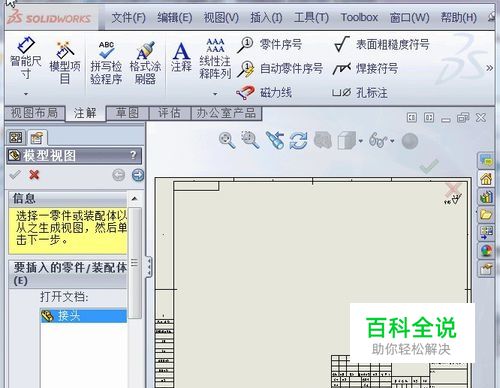The width and height of the screenshot is (500, 388).
Task: Click the panel splitter collapse handle
Action: pyautogui.click(x=149, y=267)
